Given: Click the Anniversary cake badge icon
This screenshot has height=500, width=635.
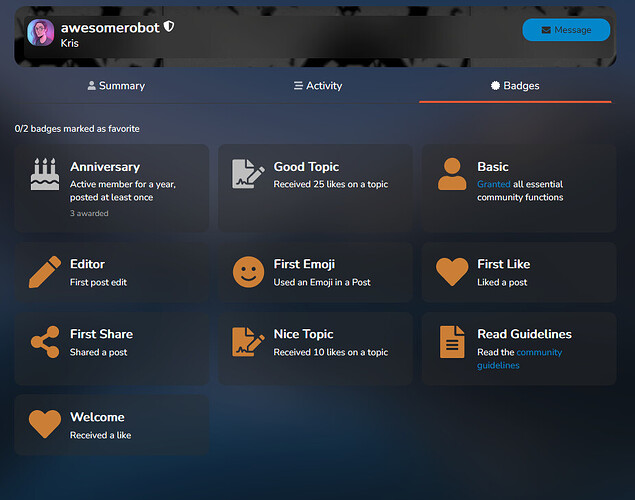Looking at the screenshot, I should coord(45,174).
